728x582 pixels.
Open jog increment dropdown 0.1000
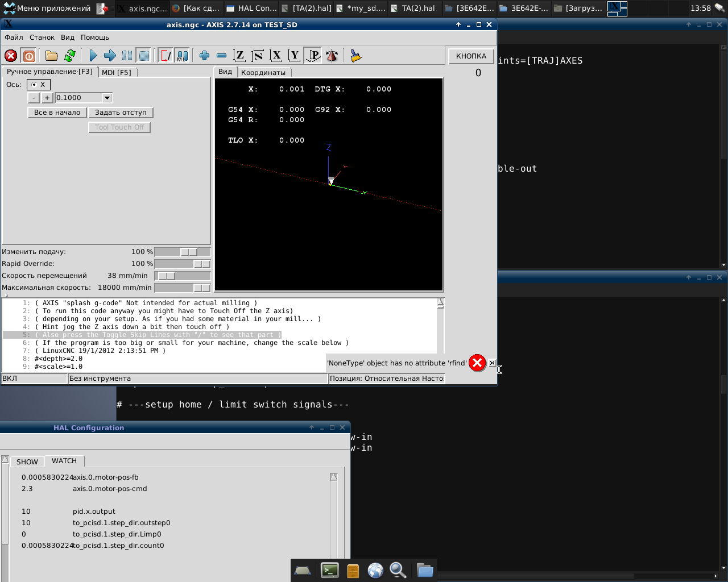107,98
